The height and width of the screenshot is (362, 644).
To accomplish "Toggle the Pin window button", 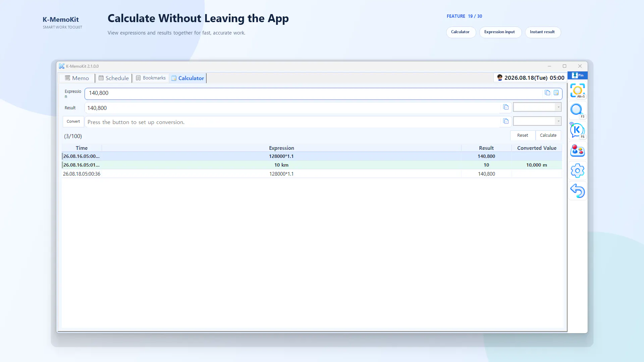I will tap(578, 75).
